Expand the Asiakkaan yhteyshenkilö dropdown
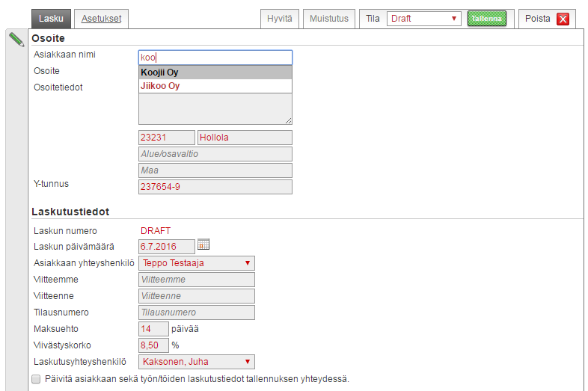 197,263
